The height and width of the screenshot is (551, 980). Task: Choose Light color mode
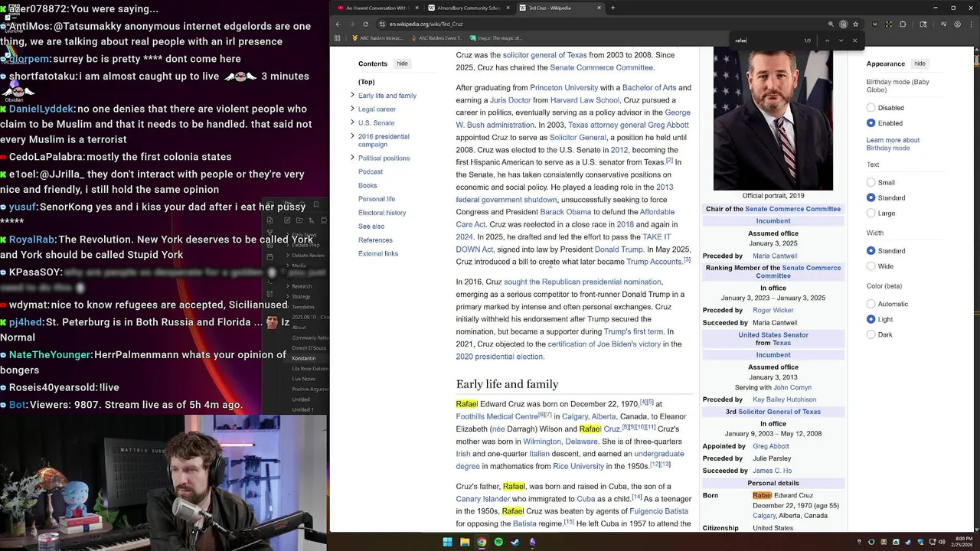[x=871, y=319]
